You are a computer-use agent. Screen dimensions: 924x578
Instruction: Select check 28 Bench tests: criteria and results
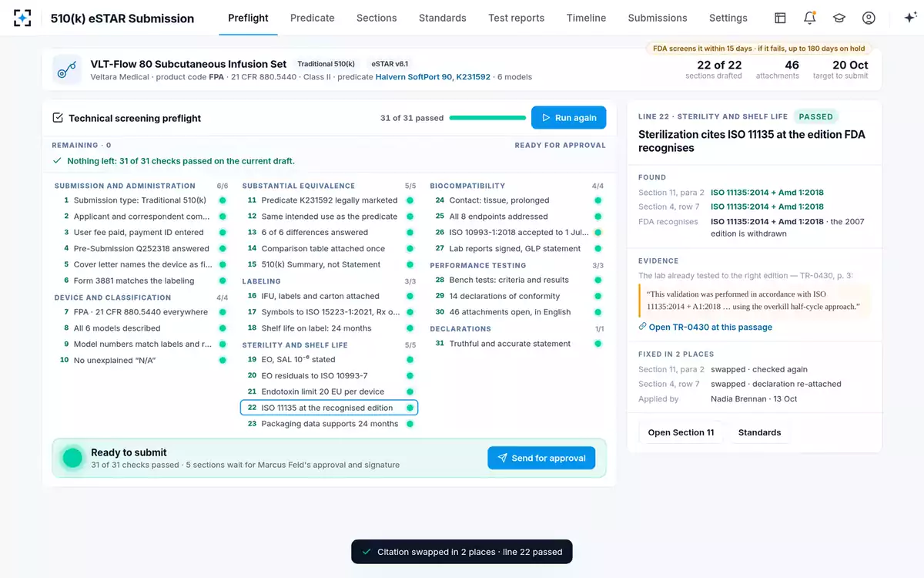[517, 280]
